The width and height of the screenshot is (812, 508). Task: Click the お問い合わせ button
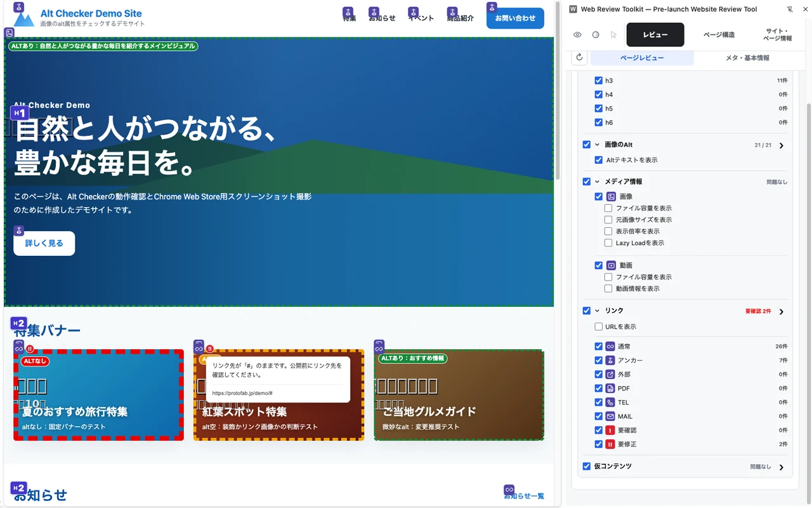[x=515, y=18]
